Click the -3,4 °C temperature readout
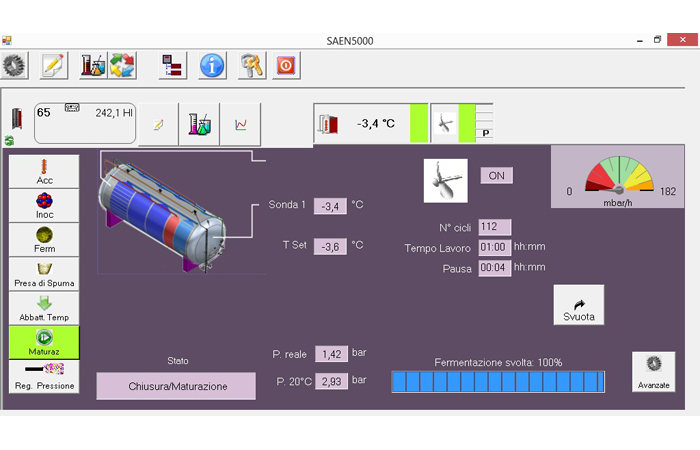This screenshot has height=450, width=700. 376,124
